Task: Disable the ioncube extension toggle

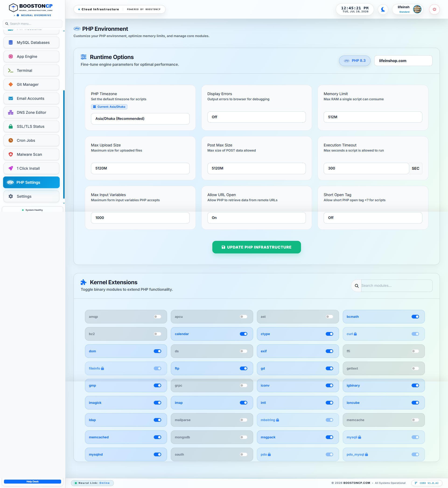Action: 415,403
